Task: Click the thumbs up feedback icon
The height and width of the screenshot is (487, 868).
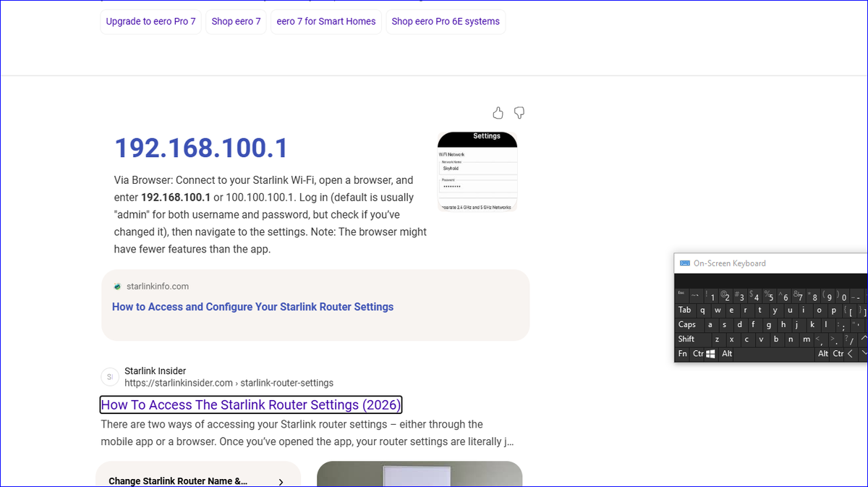Action: click(x=498, y=112)
